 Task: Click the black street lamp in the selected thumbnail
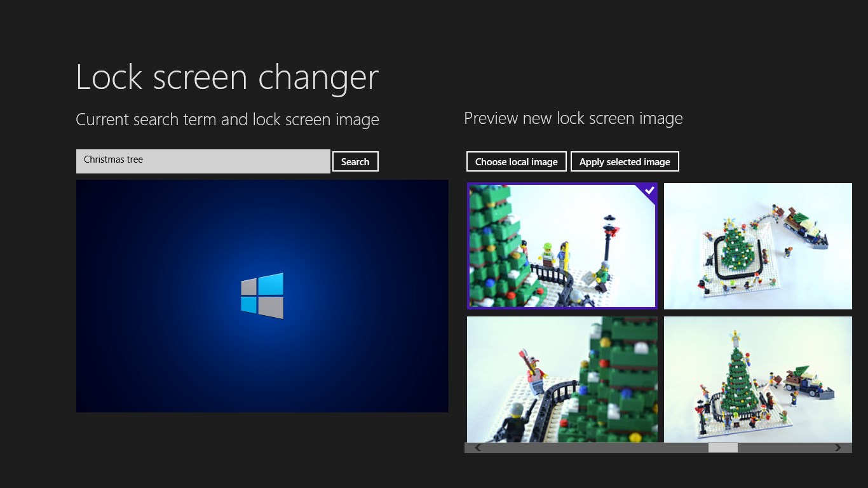pyautogui.click(x=611, y=236)
